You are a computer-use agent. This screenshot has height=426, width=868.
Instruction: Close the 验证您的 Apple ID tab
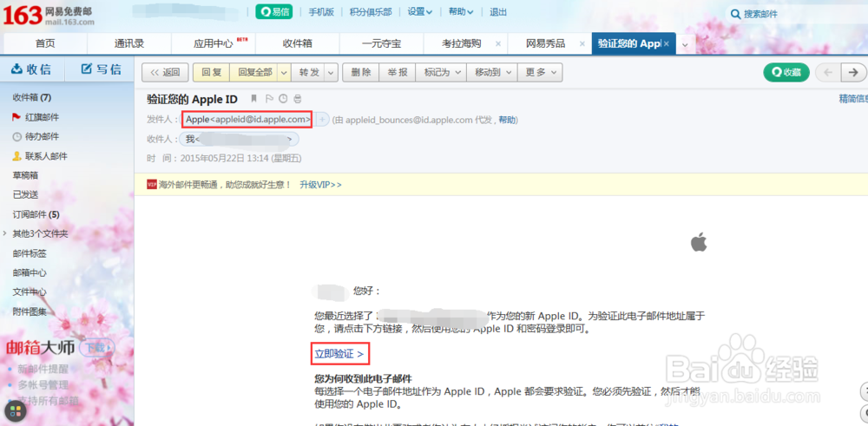667,43
